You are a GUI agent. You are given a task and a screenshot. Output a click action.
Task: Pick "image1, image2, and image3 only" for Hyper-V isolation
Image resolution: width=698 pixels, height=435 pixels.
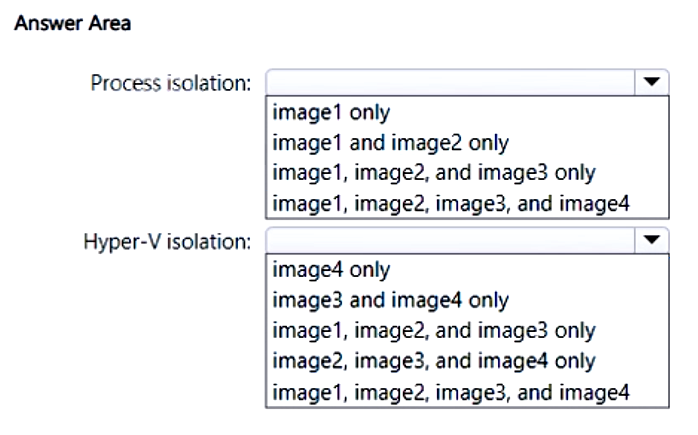(434, 330)
